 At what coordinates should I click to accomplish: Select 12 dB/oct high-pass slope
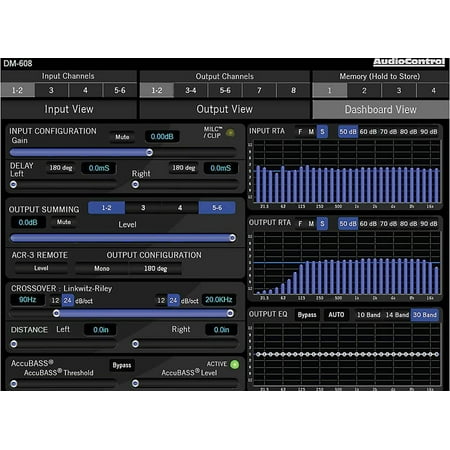pos(55,300)
